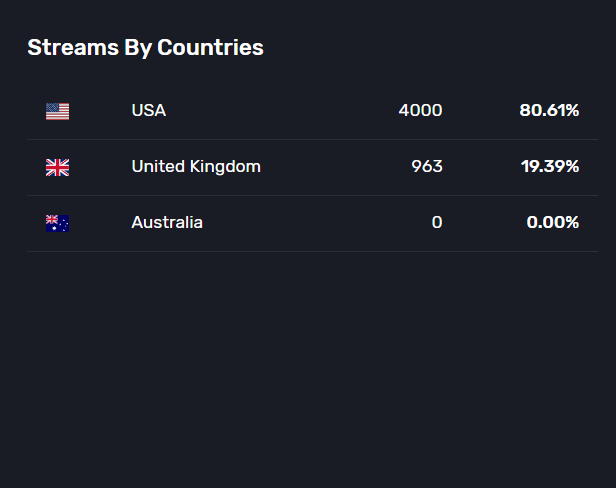Select the Australia country name
Screen dimensions: 616x488
coord(167,222)
